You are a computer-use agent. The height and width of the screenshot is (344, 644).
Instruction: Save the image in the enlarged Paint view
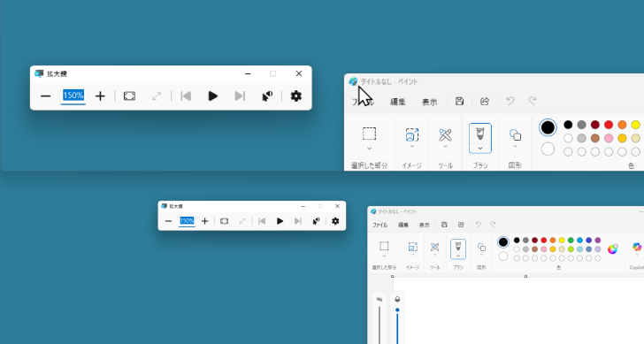(460, 101)
